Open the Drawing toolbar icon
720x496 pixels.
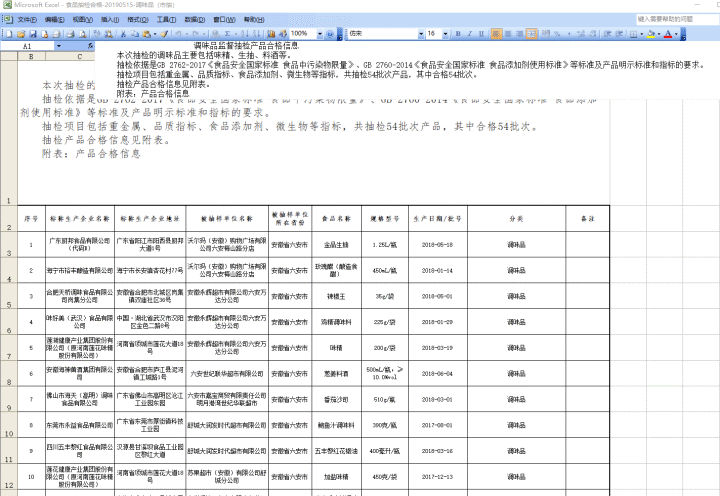pyautogui.click(x=283, y=34)
